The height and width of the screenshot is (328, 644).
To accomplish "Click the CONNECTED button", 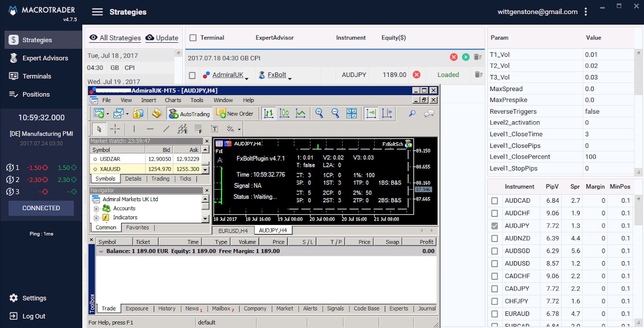I will [x=41, y=208].
